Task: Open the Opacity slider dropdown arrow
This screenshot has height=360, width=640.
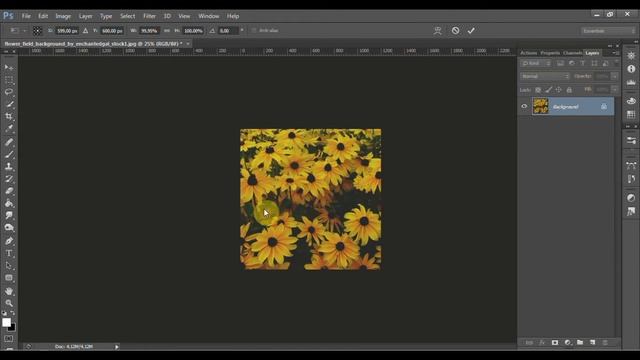Action: point(614,76)
